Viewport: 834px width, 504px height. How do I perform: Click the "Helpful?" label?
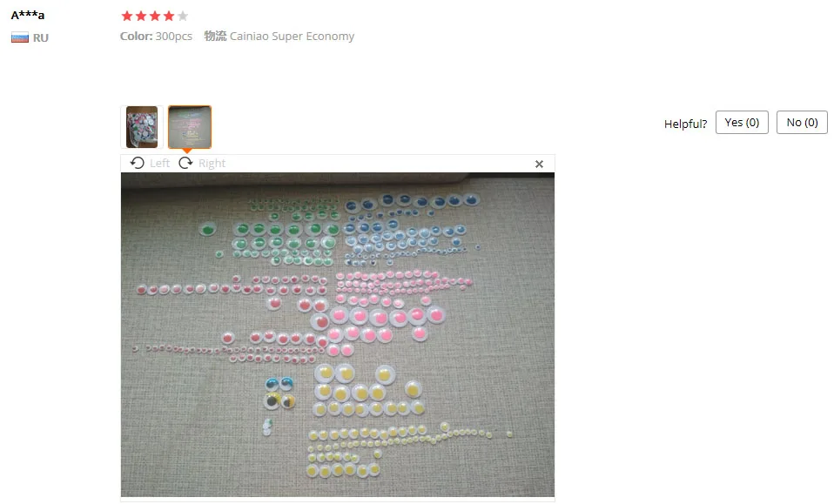pos(686,124)
